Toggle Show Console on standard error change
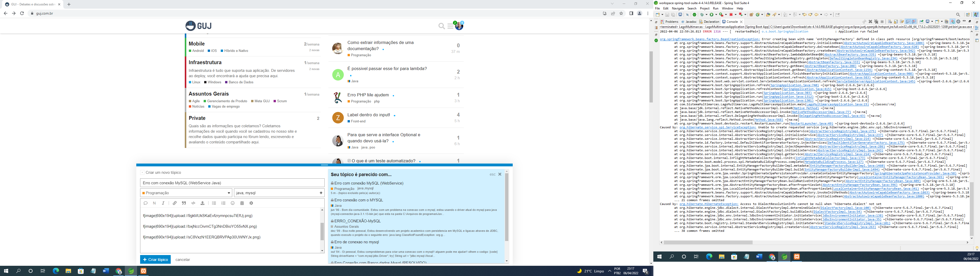Screen dimensions: 980x276 point(914,21)
